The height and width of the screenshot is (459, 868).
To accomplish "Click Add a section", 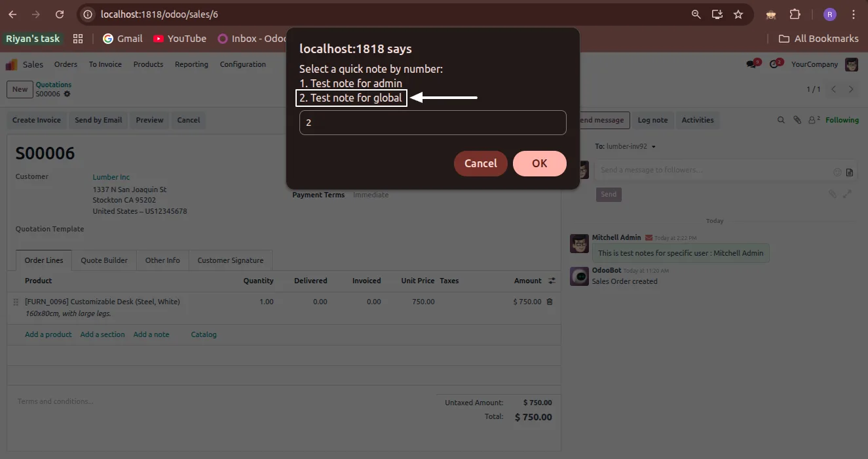I will (x=102, y=334).
